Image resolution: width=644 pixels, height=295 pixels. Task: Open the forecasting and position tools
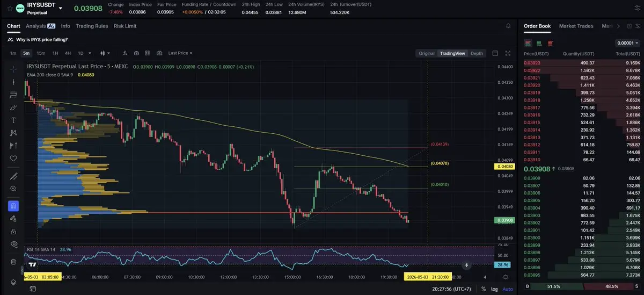click(13, 146)
